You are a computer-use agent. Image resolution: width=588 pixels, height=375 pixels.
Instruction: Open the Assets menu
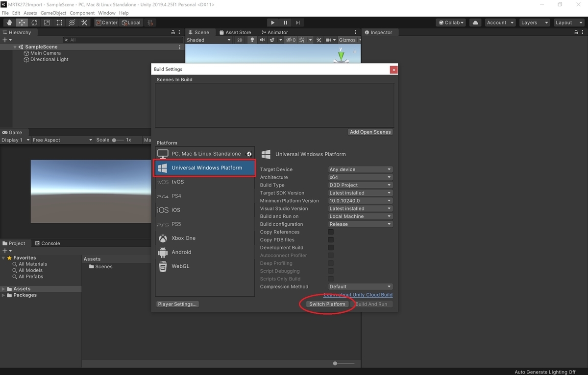30,13
